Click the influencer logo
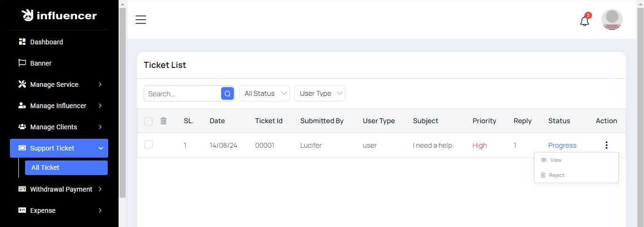 click(59, 16)
